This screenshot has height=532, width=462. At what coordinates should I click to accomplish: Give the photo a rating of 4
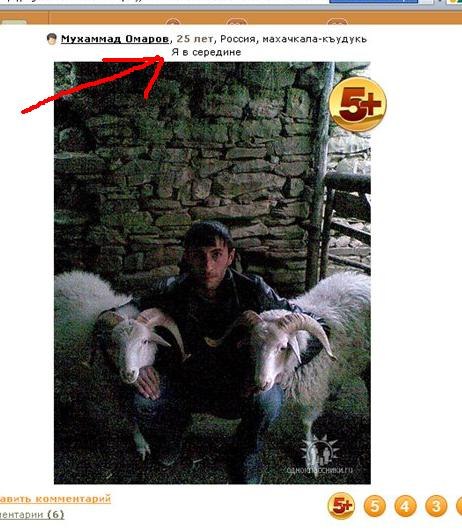pos(405,507)
